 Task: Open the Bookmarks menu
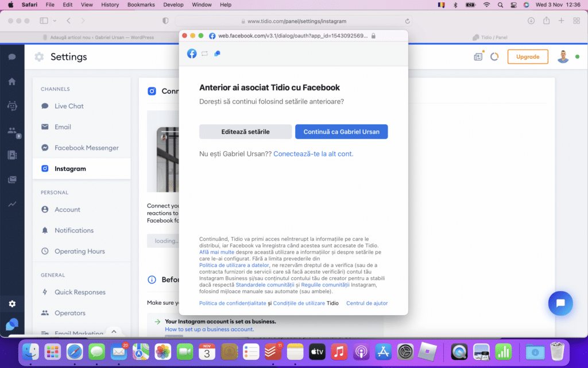tap(141, 5)
